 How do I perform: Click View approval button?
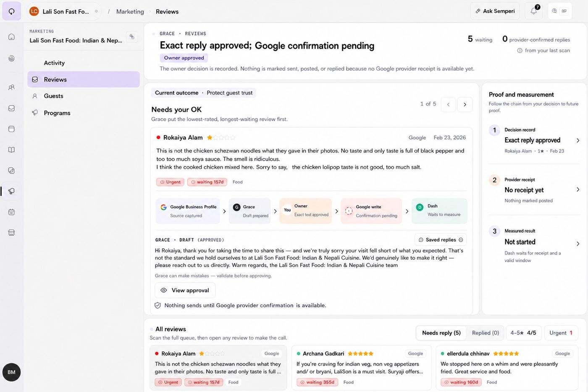coord(185,290)
